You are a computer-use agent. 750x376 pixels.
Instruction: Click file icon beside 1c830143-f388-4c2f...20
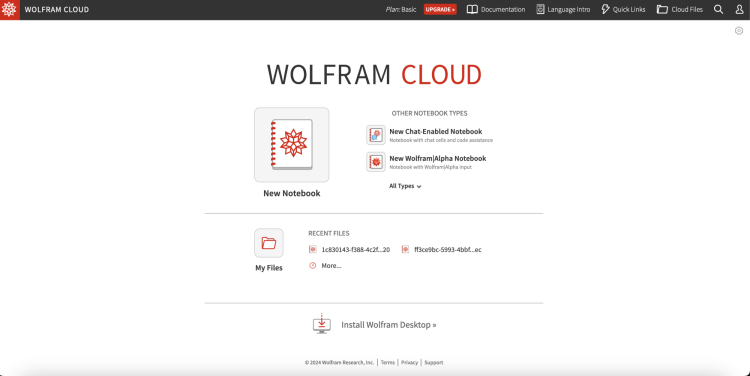click(x=313, y=249)
